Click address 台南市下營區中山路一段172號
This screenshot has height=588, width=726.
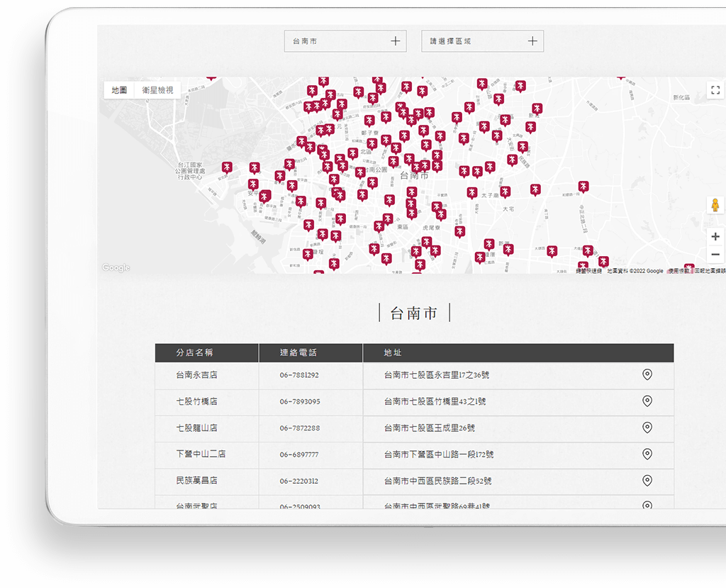pyautogui.click(x=438, y=455)
